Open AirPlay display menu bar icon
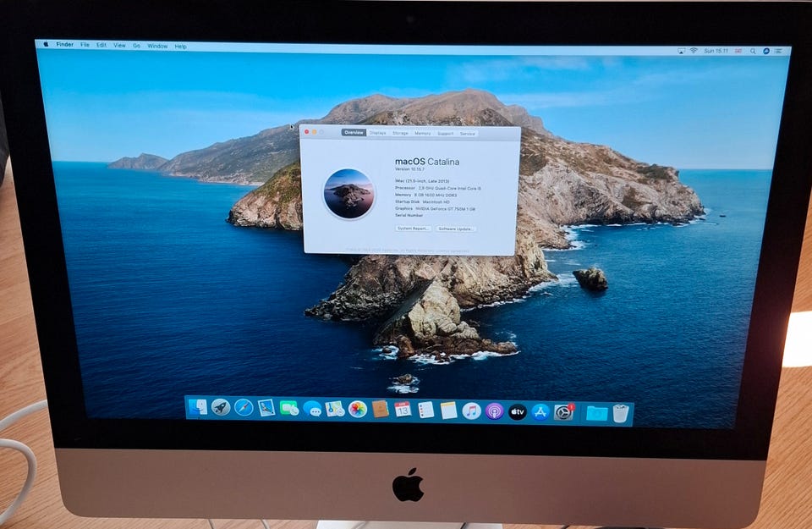Viewport: 812px width, 529px height. [x=682, y=51]
